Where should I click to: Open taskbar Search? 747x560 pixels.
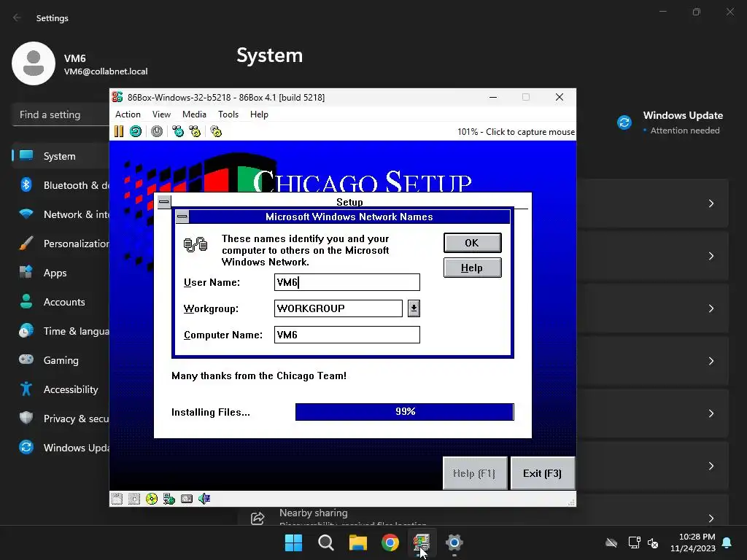(x=326, y=542)
